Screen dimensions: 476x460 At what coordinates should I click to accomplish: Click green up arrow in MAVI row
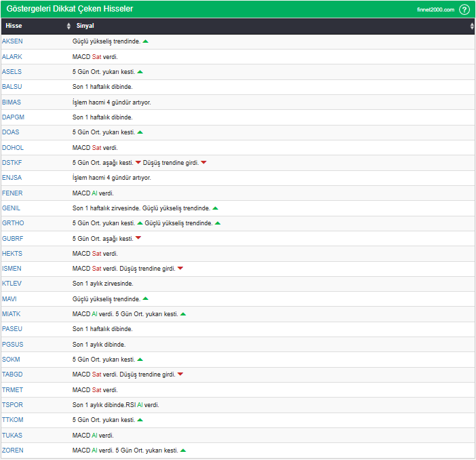(146, 299)
